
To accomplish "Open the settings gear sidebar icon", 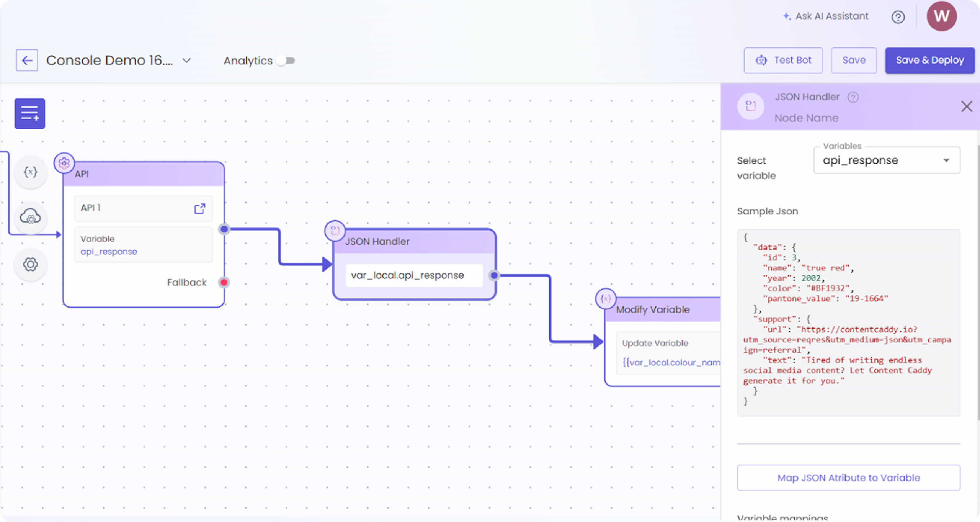I will (31, 264).
